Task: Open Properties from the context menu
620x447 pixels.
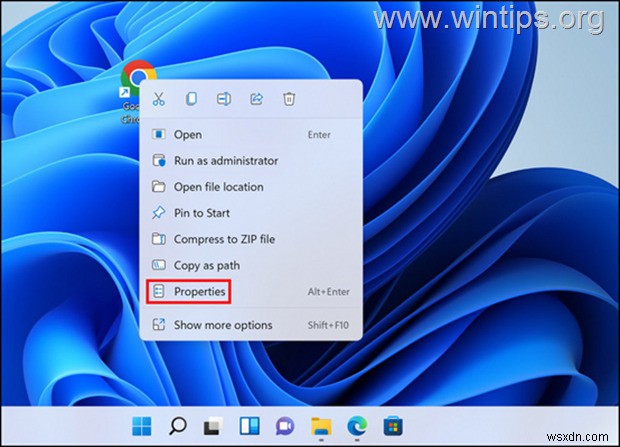Action: pos(251,292)
